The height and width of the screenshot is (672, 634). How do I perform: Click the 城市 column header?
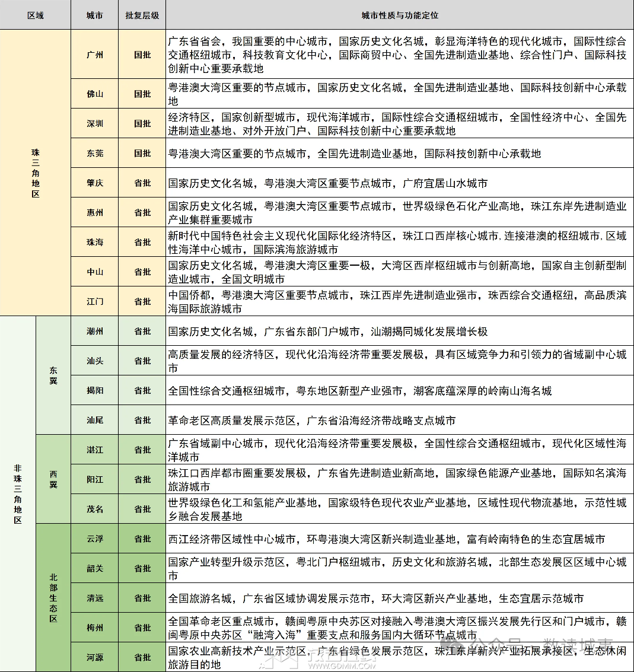(x=94, y=14)
